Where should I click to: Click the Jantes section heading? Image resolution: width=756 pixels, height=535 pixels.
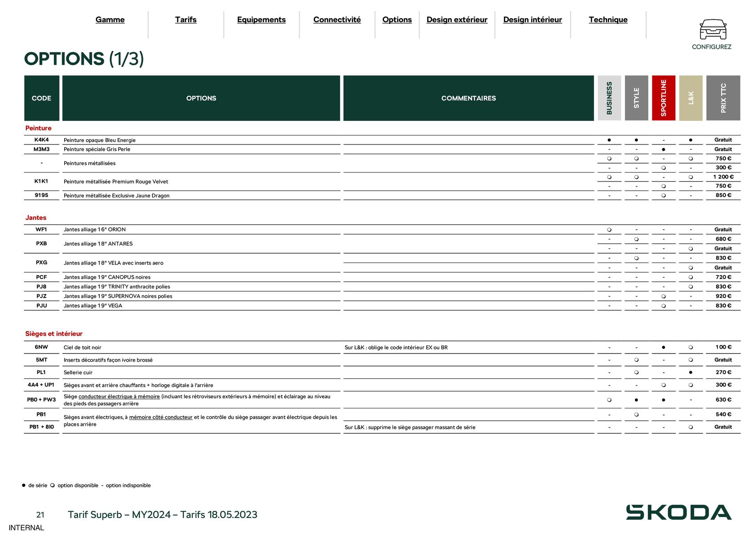(x=36, y=218)
